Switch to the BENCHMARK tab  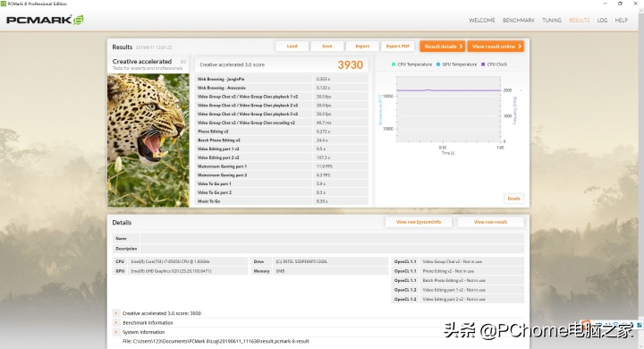pos(518,21)
